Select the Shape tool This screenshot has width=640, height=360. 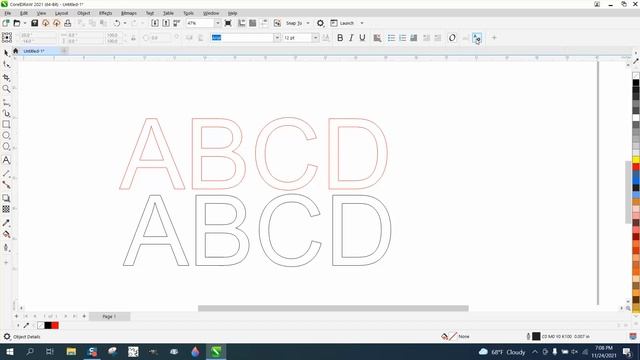pyautogui.click(x=6, y=65)
